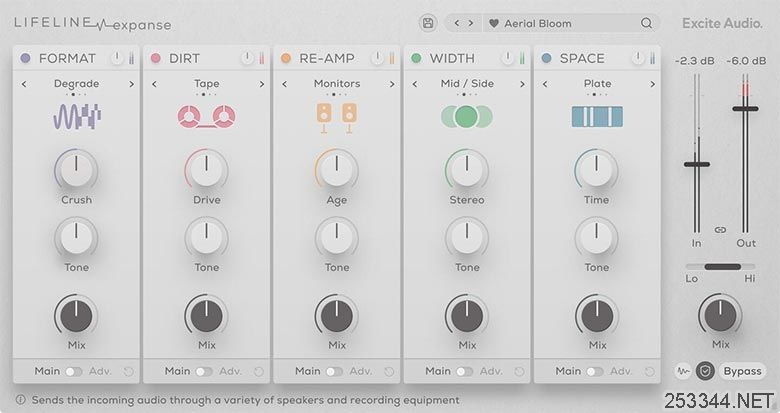The width and height of the screenshot is (780, 413).
Task: Reset the RE-AMP module with the reset icon
Action: click(389, 372)
